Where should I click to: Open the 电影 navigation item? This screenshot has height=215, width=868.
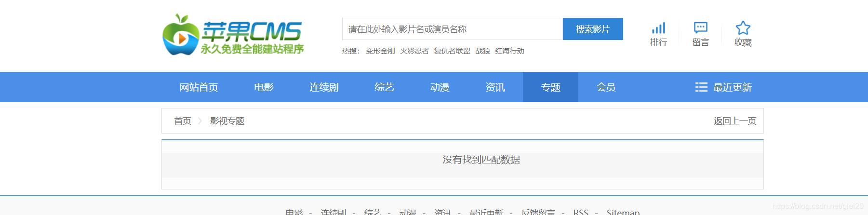pos(264,87)
